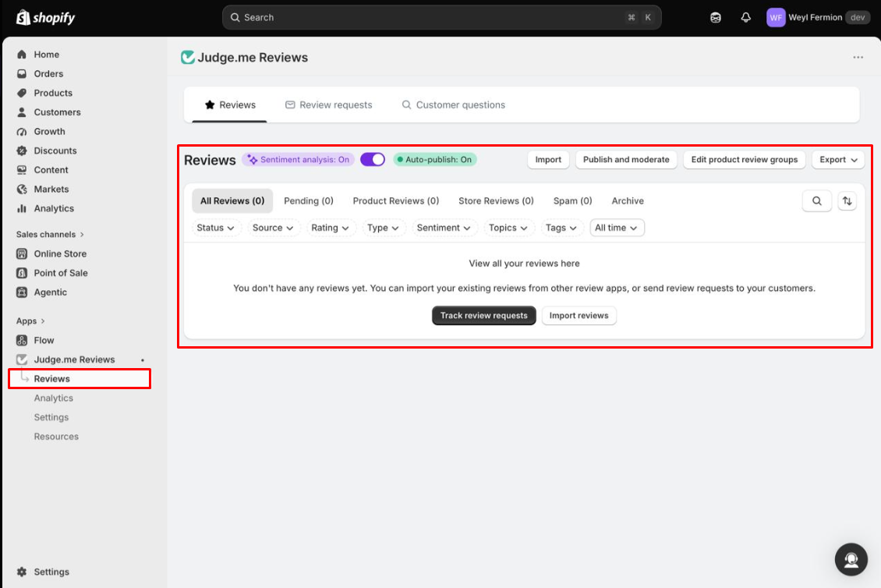Click the WF account avatar
This screenshot has height=588, width=881.
pos(776,17)
